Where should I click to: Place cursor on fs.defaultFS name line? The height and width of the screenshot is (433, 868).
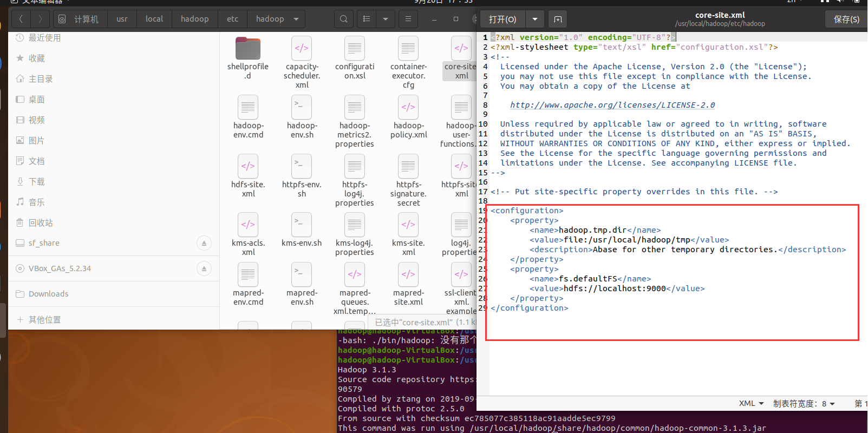pos(590,279)
